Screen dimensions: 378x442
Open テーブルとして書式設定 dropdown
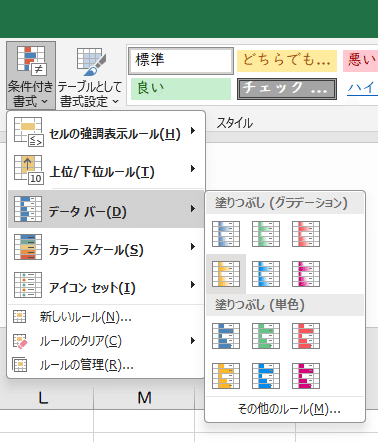click(x=90, y=76)
